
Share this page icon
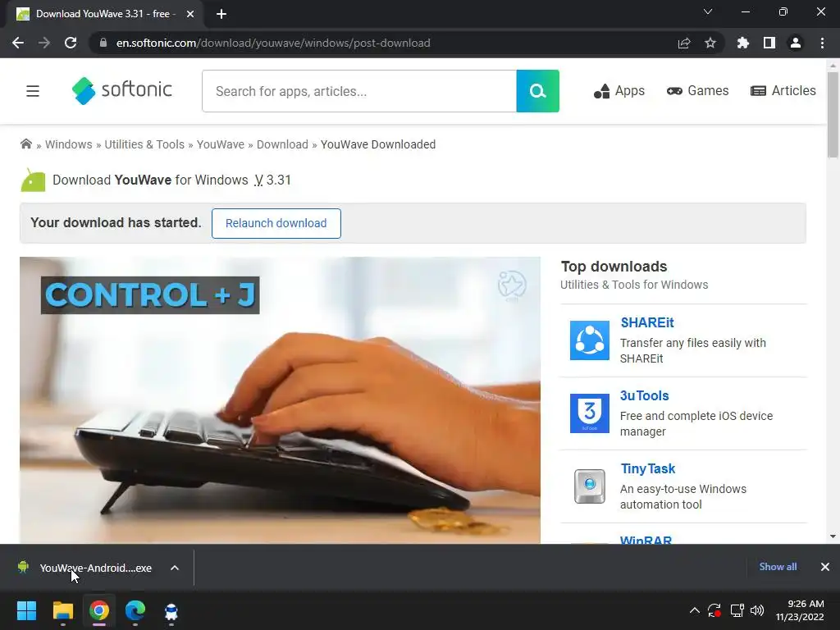click(684, 43)
